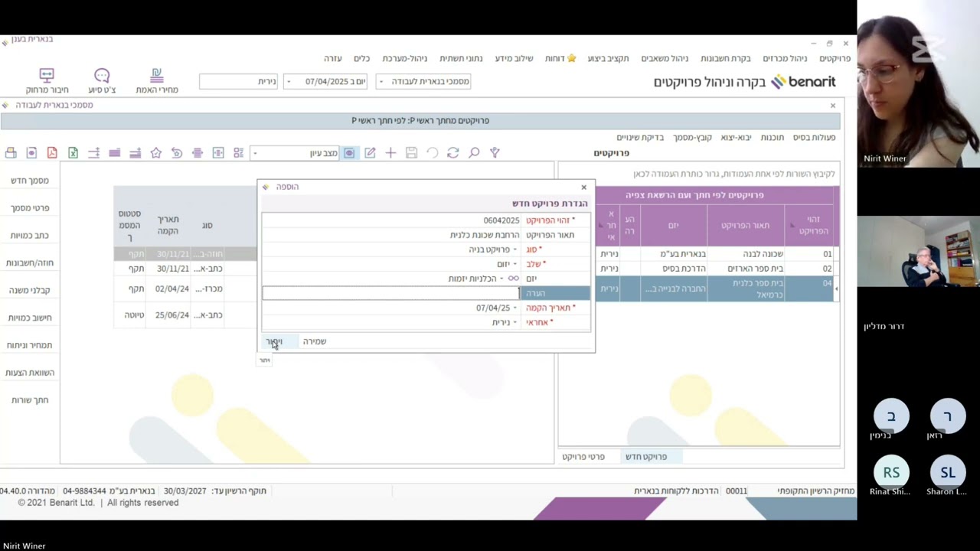Click the align-center lines toolbar icon

198,153
